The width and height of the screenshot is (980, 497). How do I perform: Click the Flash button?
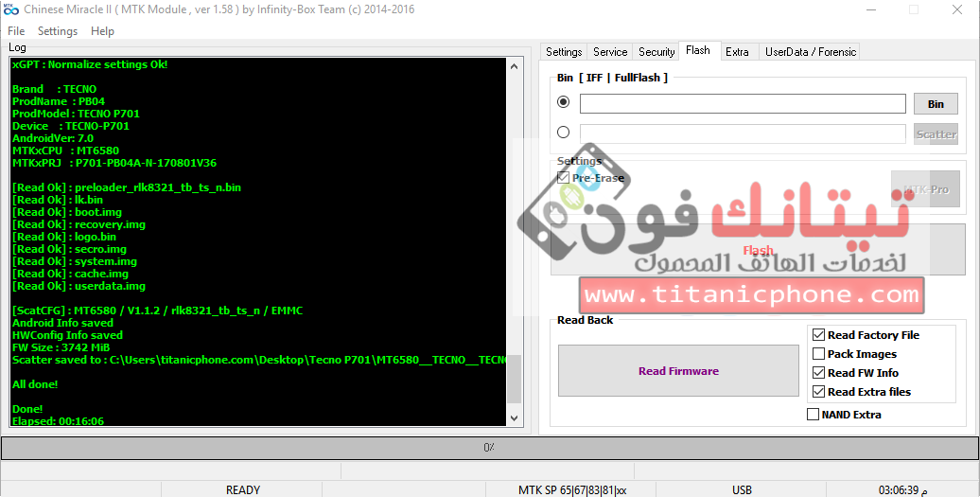point(758,249)
